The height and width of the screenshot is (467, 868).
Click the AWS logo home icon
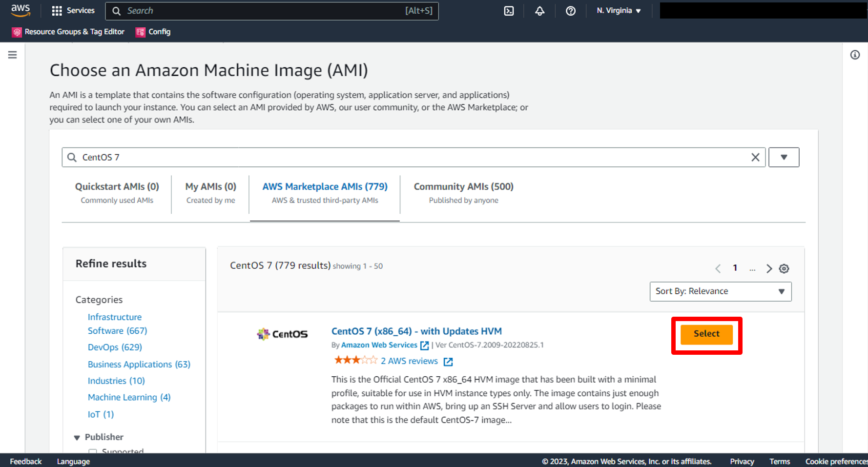21,11
